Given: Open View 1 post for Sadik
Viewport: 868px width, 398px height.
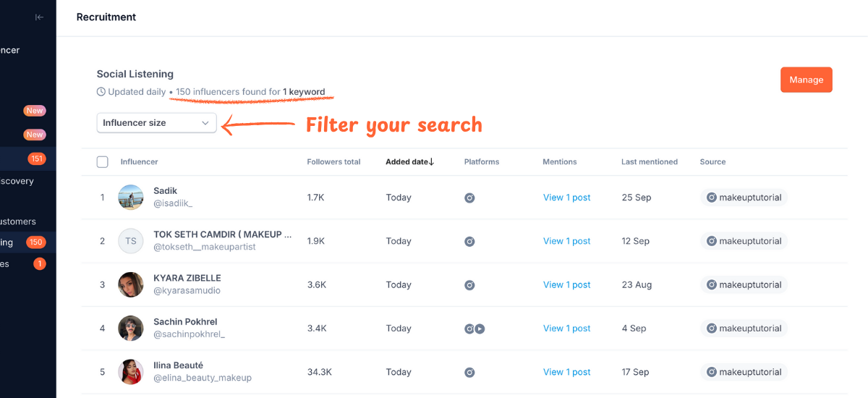Looking at the screenshot, I should click(566, 198).
